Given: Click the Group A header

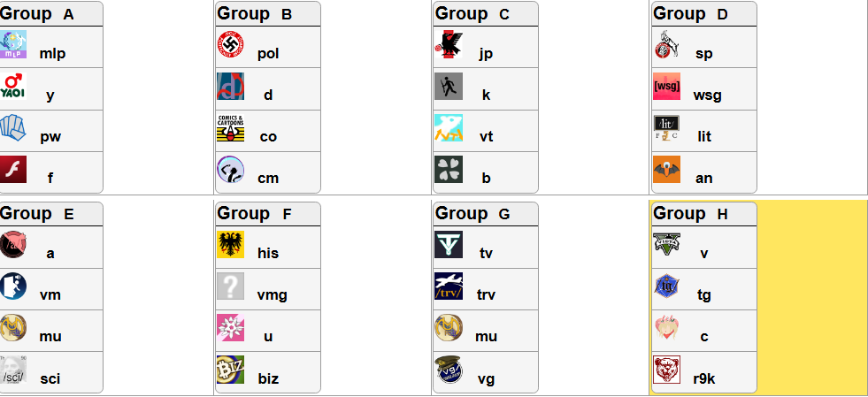Looking at the screenshot, I should click(37, 14).
